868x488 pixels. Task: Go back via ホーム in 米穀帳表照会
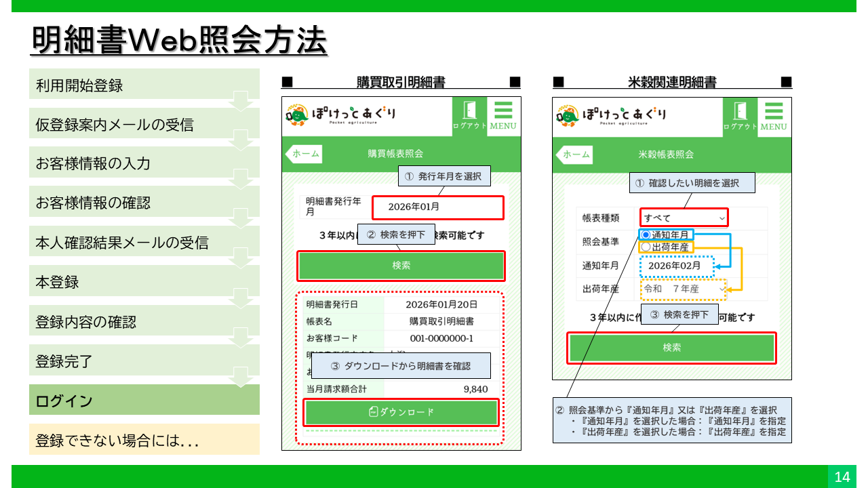pos(574,155)
